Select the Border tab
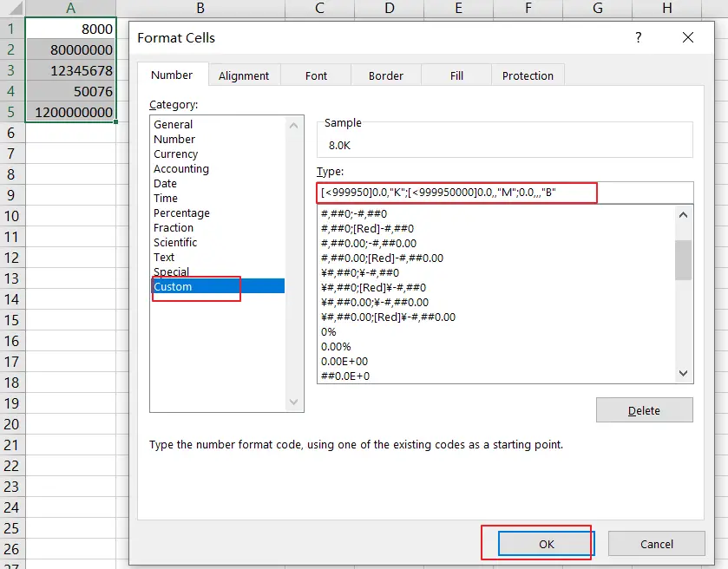The height and width of the screenshot is (569, 728). click(x=385, y=75)
